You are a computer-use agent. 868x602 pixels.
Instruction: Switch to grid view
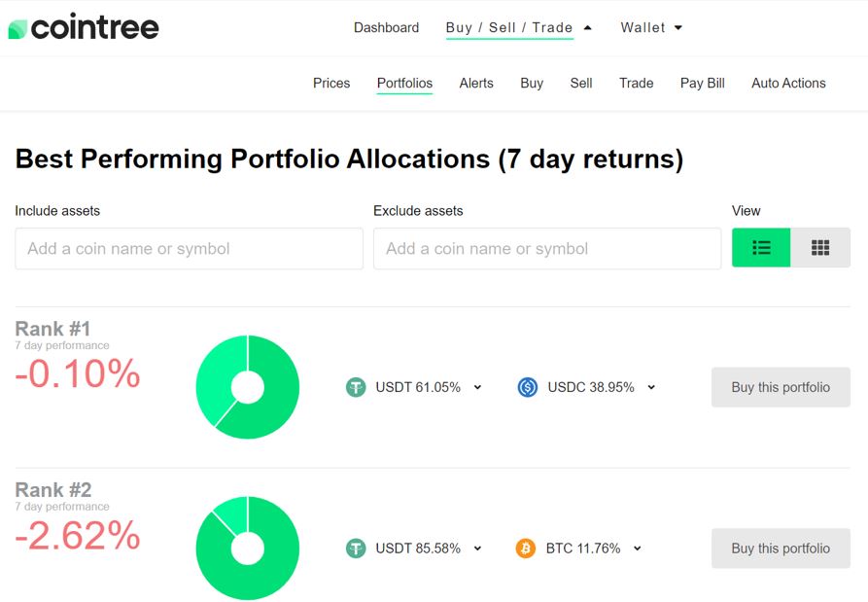tap(820, 248)
